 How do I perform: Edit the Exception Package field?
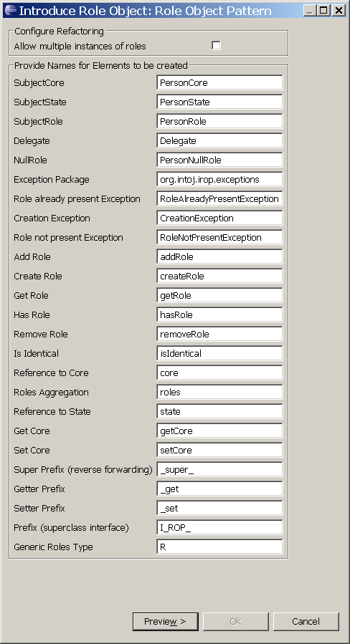(219, 179)
